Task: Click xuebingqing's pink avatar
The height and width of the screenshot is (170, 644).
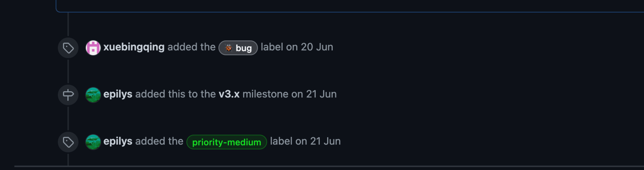Action: click(x=93, y=48)
